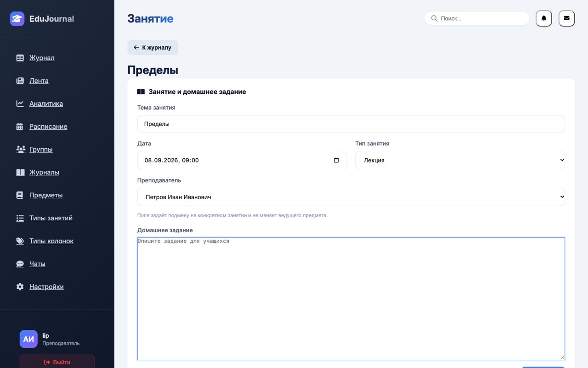The height and width of the screenshot is (368, 588).
Task: Expand the Преподаватель dropdown
Action: point(351,197)
